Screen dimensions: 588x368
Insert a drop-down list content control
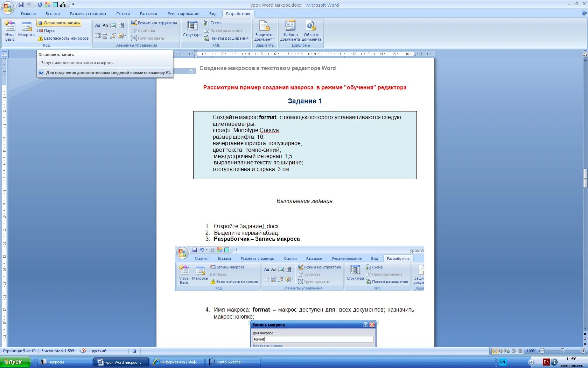point(98,36)
